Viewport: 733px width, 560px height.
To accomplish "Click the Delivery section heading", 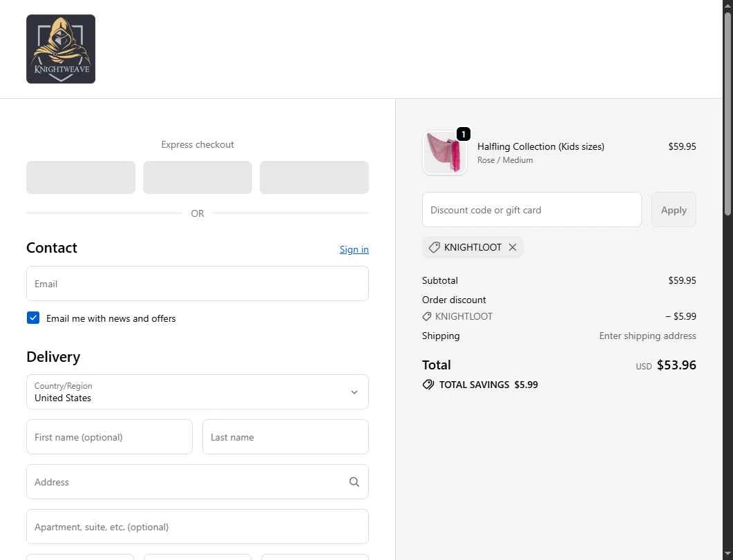I will pos(53,357).
